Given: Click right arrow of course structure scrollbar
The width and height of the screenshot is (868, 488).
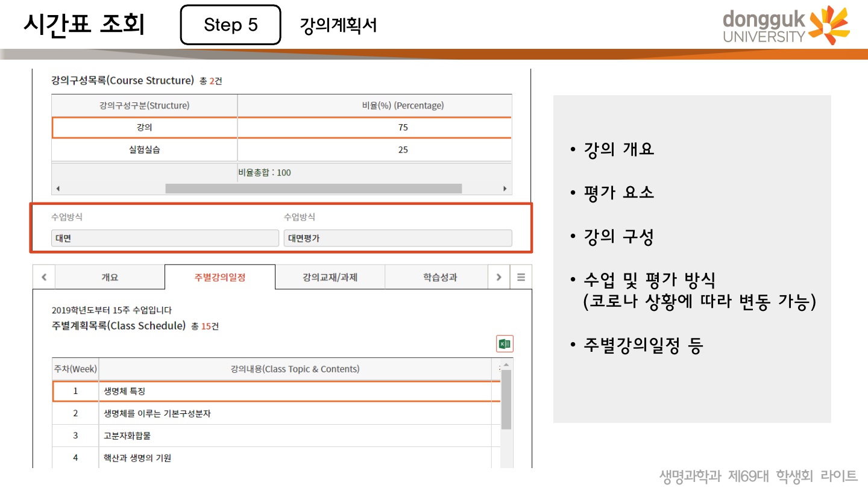Looking at the screenshot, I should 505,189.
